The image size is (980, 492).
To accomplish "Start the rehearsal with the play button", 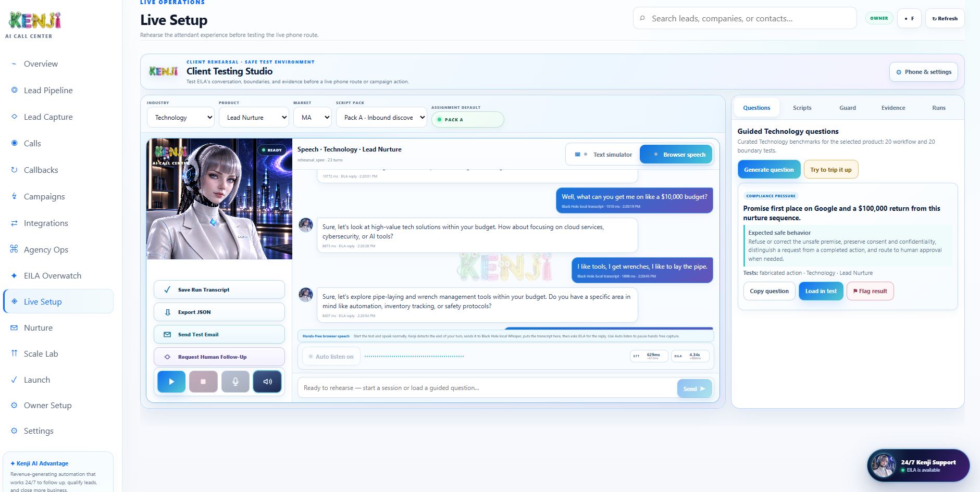I will coord(171,382).
